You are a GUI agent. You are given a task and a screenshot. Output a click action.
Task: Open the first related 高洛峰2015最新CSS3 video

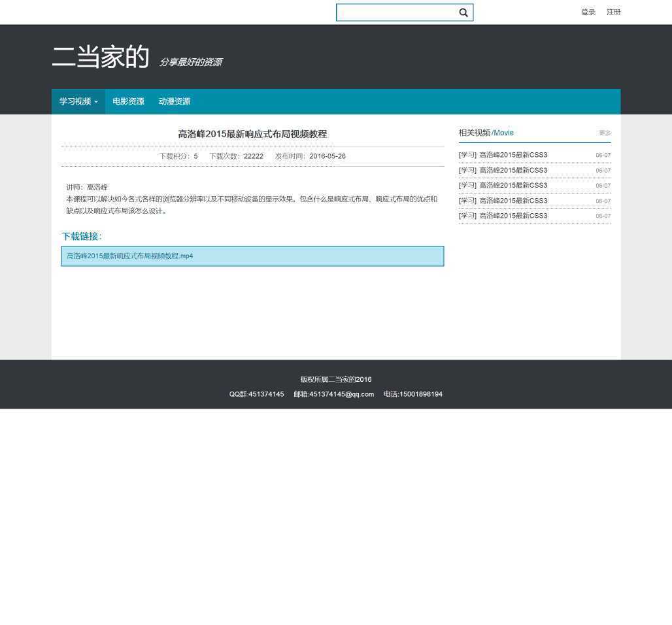pos(512,156)
